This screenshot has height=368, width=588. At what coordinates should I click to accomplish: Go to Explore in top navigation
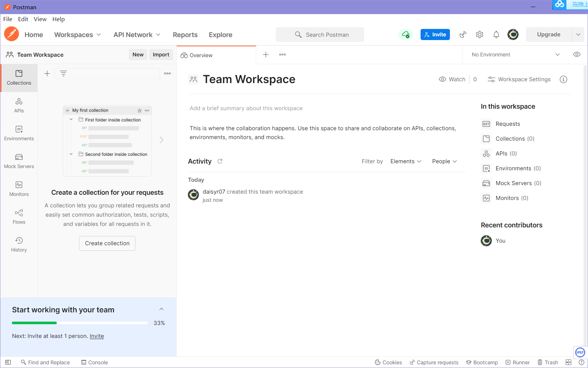tap(220, 34)
